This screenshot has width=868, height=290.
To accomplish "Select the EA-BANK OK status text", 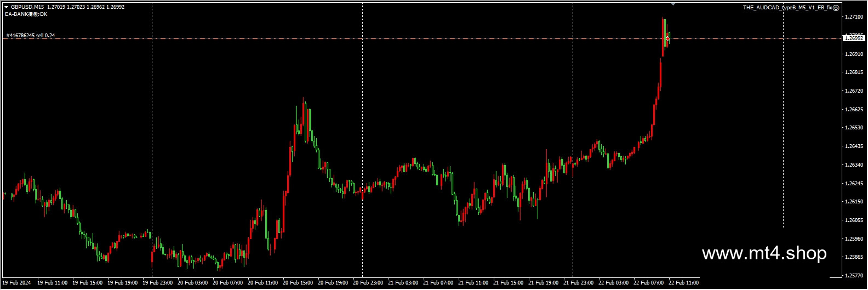I will (26, 14).
